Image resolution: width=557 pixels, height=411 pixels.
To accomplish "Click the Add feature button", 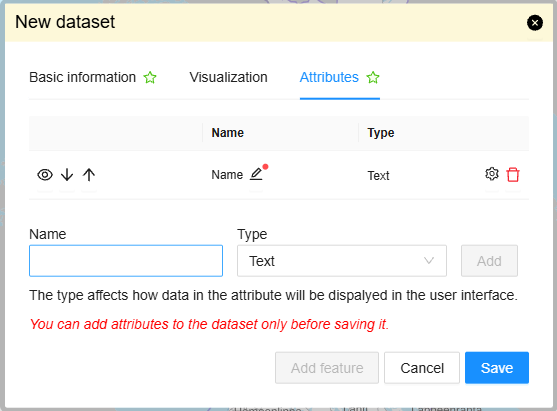I will (x=327, y=368).
